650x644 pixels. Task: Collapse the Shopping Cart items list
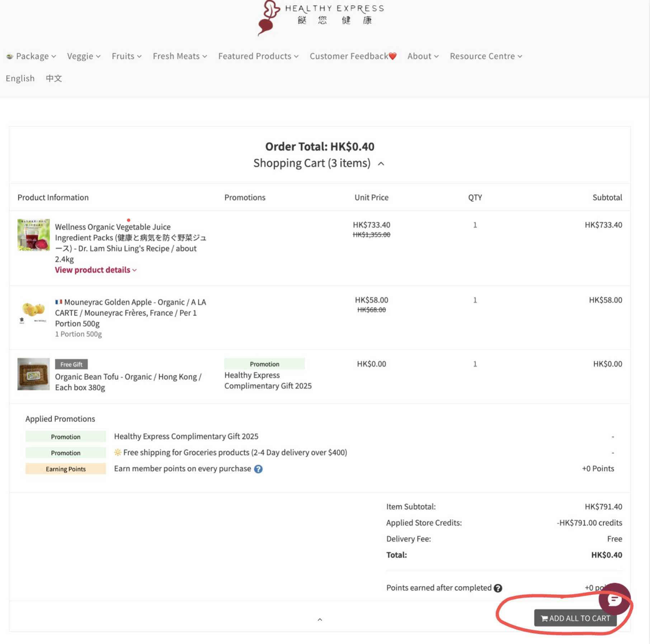tap(381, 164)
